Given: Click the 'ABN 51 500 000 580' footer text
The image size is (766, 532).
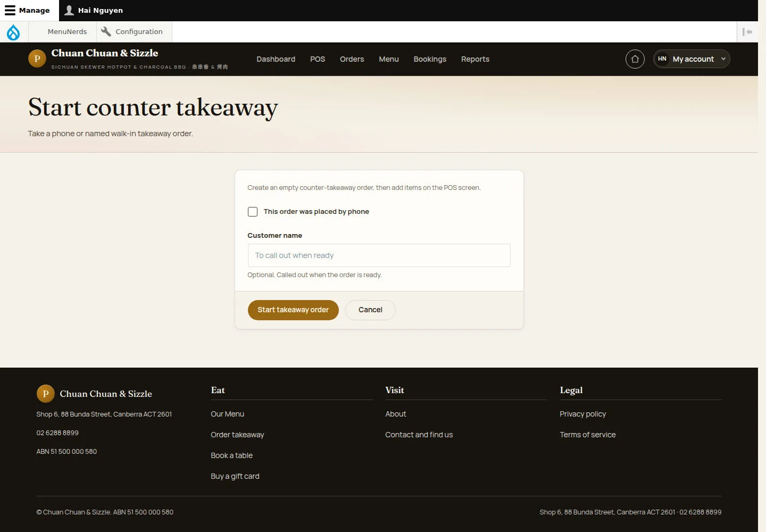Looking at the screenshot, I should (x=66, y=452).
